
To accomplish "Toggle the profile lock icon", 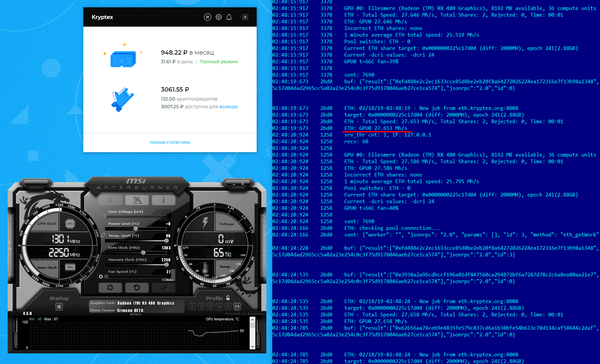I will (228, 298).
